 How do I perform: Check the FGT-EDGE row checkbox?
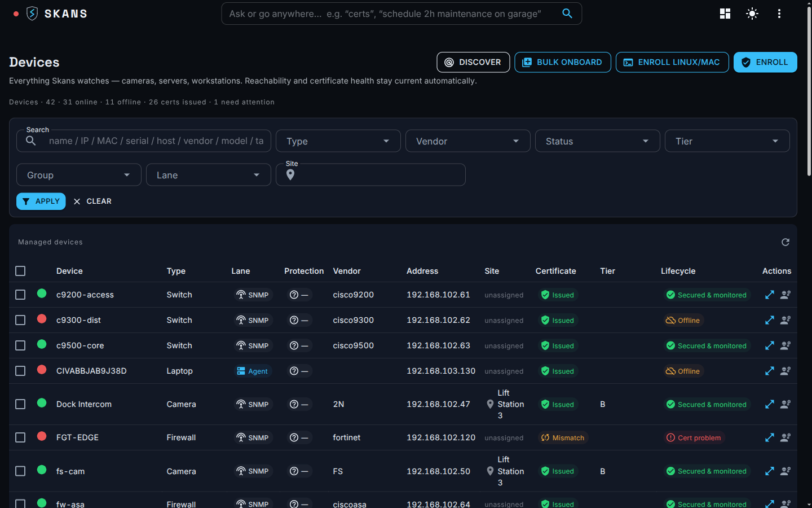point(20,437)
